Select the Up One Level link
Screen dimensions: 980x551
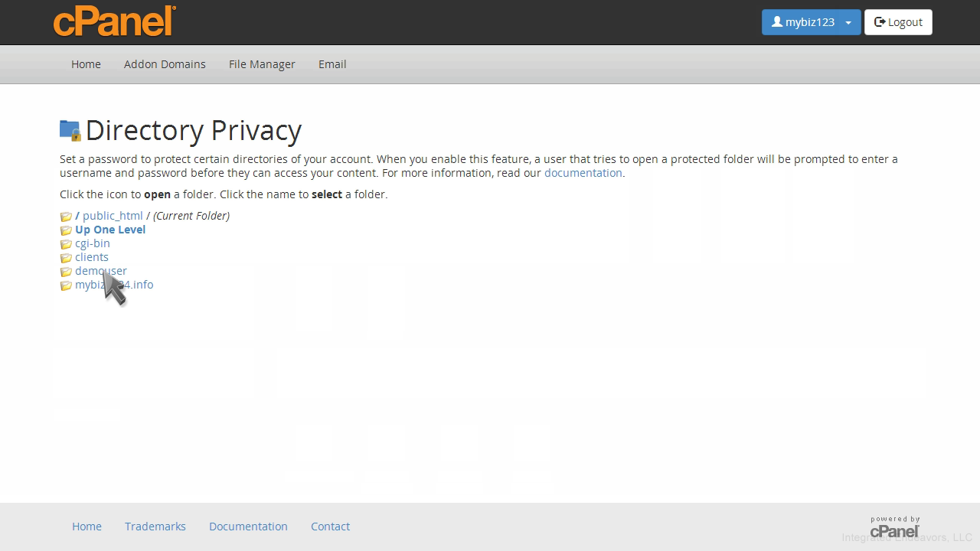[x=110, y=230]
